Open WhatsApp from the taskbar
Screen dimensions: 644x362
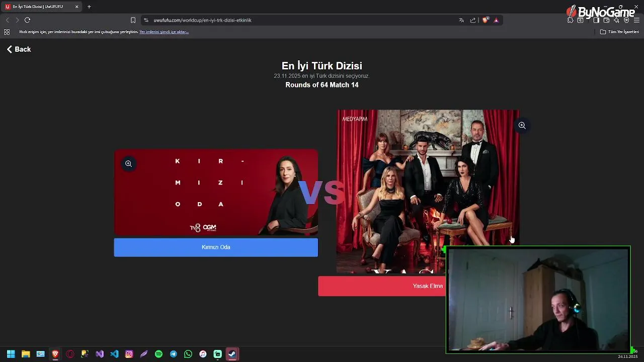click(188, 354)
